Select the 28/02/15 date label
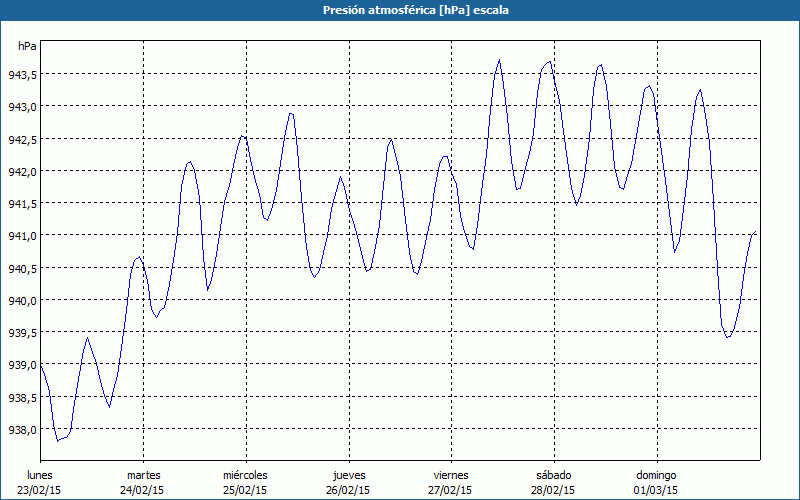The height and width of the screenshot is (500, 800). pyautogui.click(x=553, y=490)
